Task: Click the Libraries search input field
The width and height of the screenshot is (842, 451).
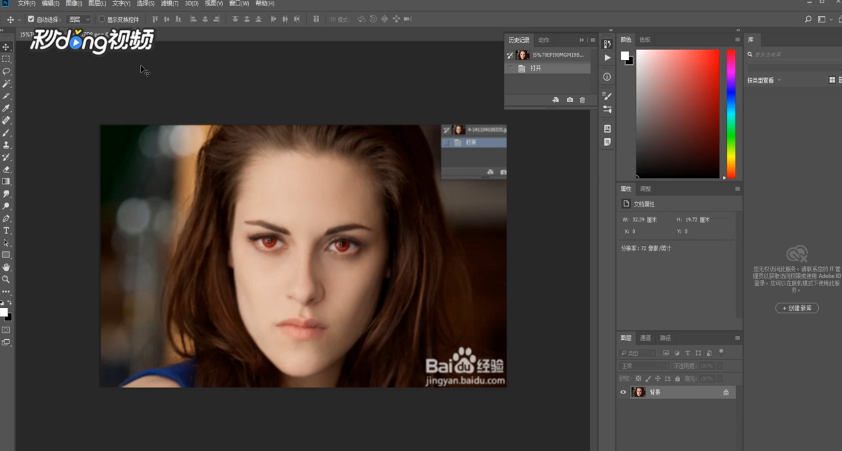Action: [x=795, y=54]
